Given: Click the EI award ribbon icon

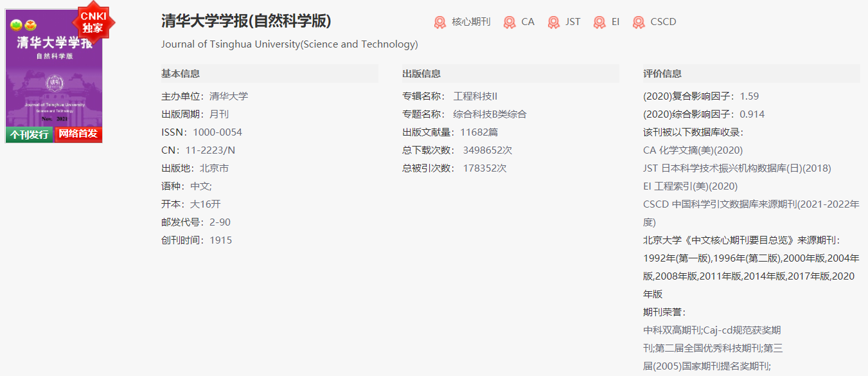Looking at the screenshot, I should tap(599, 22).
